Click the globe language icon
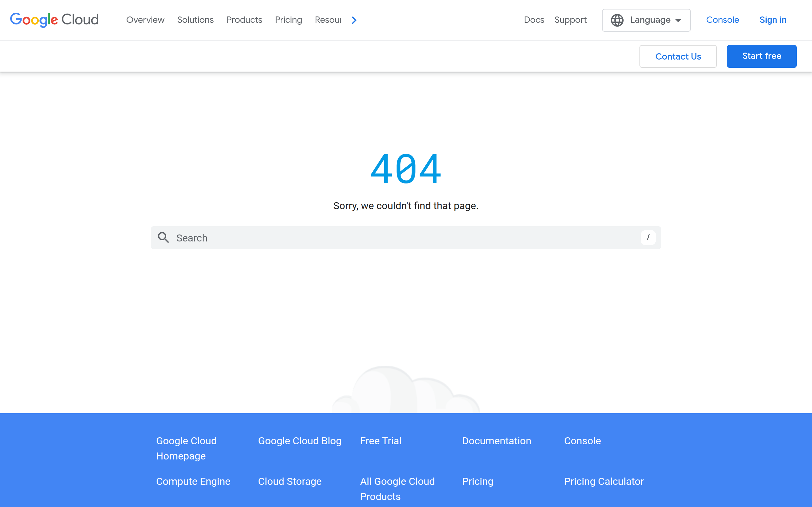 (617, 20)
